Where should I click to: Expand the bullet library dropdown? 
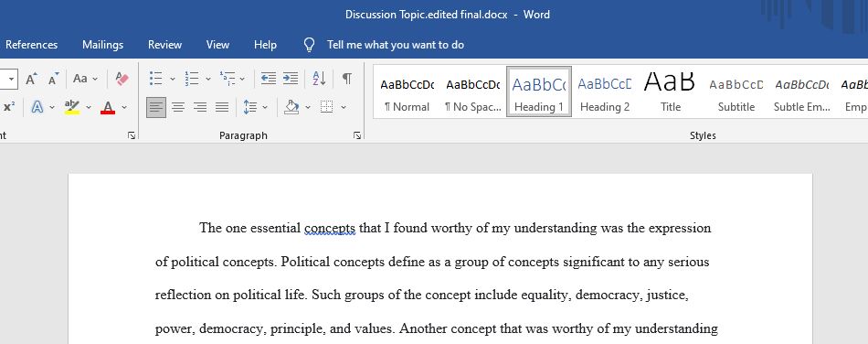coord(172,79)
